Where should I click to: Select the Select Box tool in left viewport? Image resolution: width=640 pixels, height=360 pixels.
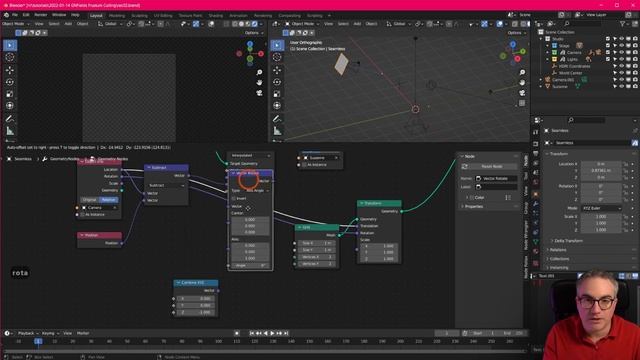coord(10,45)
